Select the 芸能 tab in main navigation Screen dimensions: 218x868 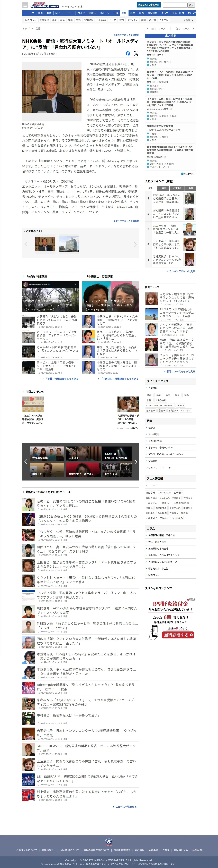pos(124,13)
